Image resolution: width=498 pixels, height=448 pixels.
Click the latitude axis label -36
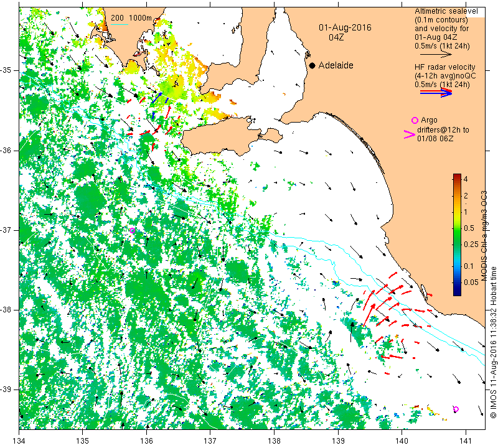6,150
